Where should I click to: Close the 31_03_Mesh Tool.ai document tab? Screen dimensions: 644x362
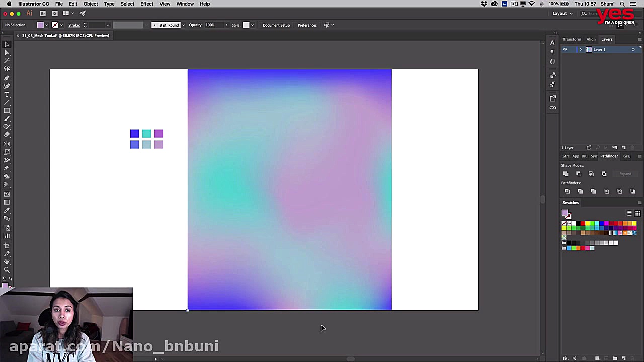coord(18,36)
